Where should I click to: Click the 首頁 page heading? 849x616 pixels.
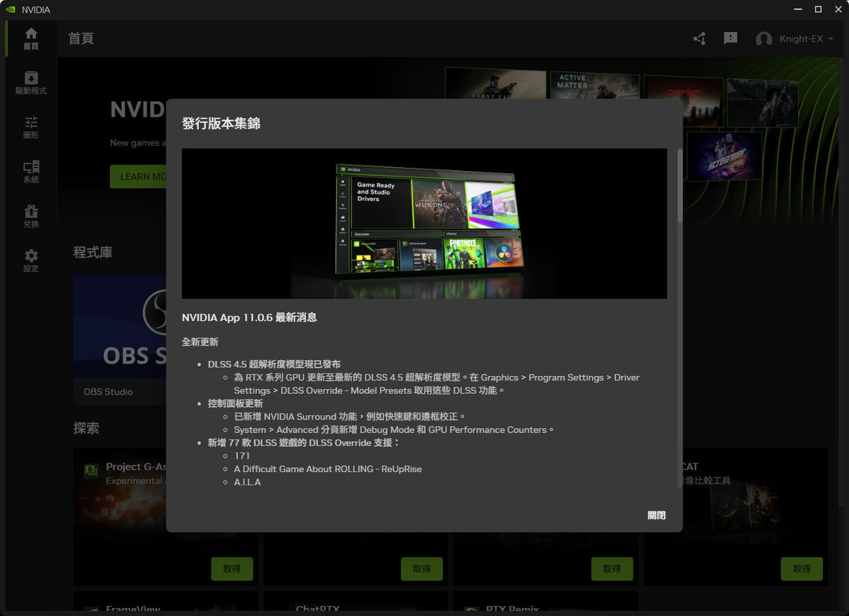tap(81, 38)
